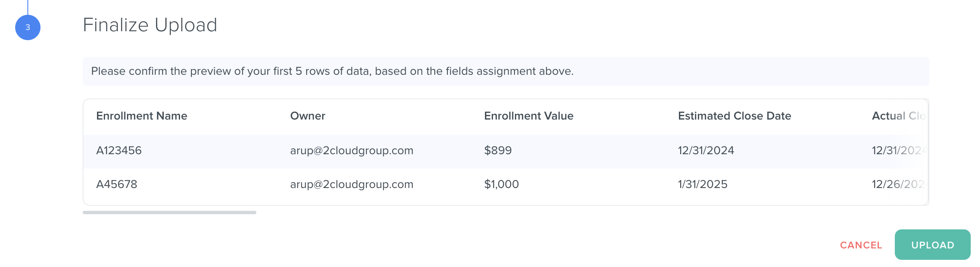The width and height of the screenshot is (980, 267).
Task: Select the A123456 enrollment name cell
Action: (119, 150)
